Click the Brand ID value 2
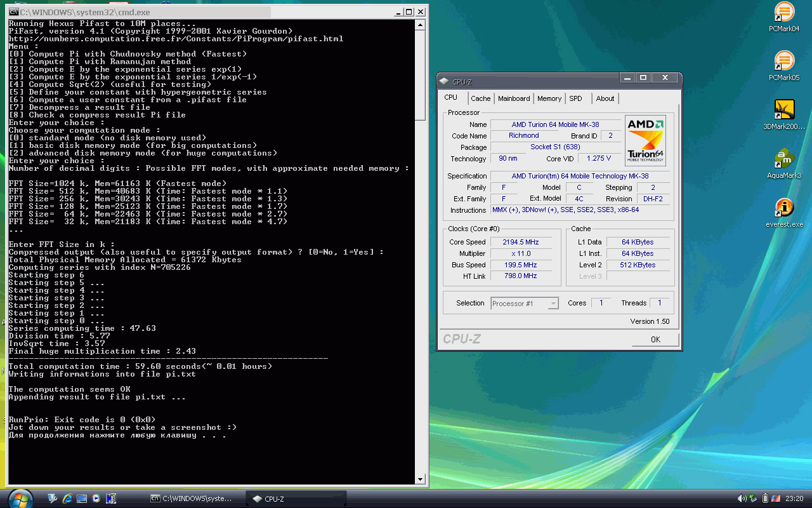Image resolution: width=812 pixels, height=508 pixels. [x=611, y=136]
